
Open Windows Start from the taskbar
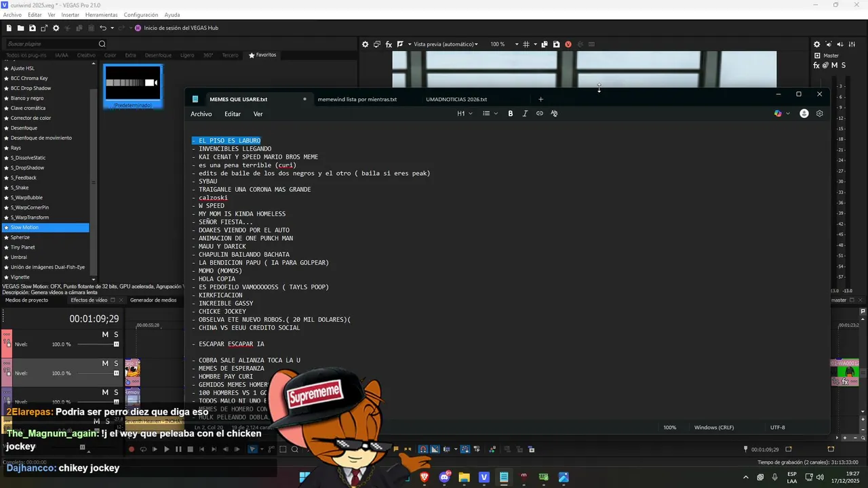tap(305, 477)
